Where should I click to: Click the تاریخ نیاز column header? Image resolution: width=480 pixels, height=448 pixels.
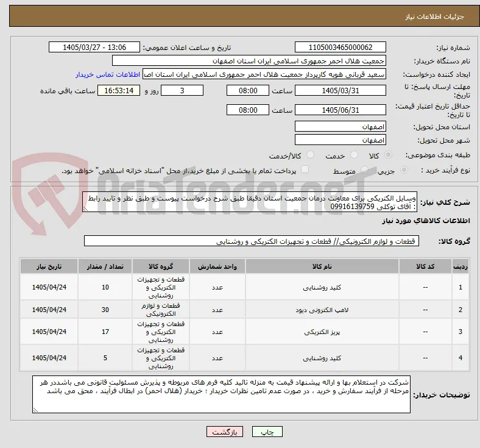pos(49,266)
